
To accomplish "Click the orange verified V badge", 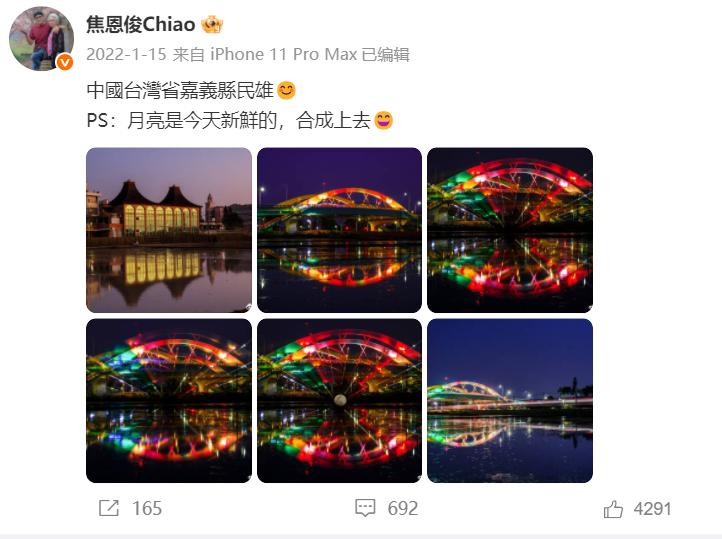I will [x=65, y=62].
